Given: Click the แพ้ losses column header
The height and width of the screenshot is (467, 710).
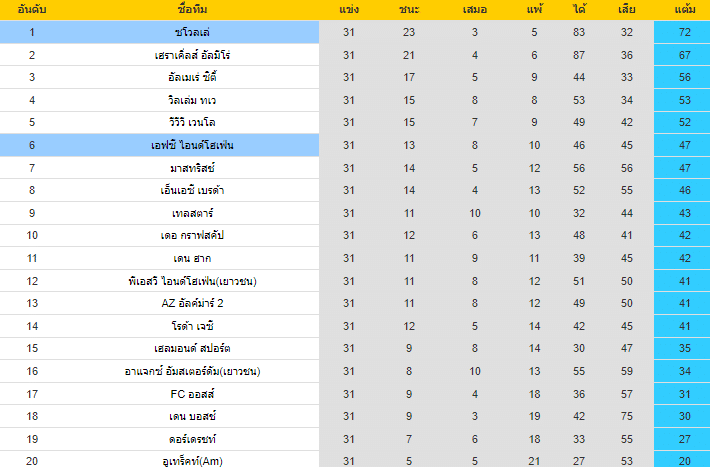Looking at the screenshot, I should pyautogui.click(x=534, y=10).
